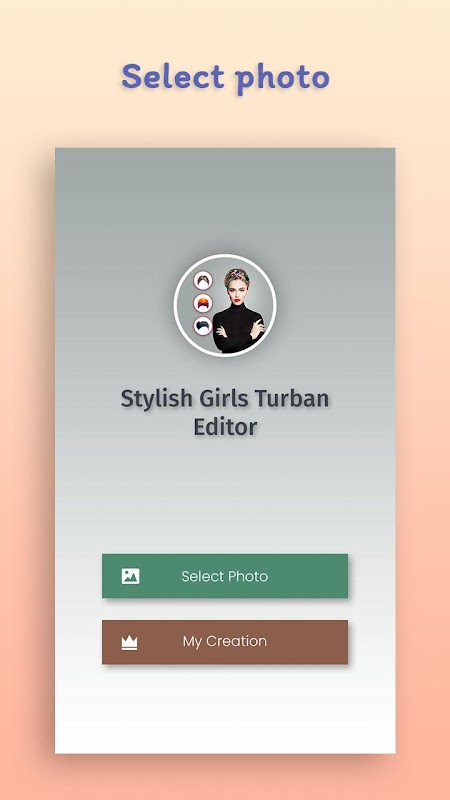Click the 'Select photo' heading at top

point(226,78)
